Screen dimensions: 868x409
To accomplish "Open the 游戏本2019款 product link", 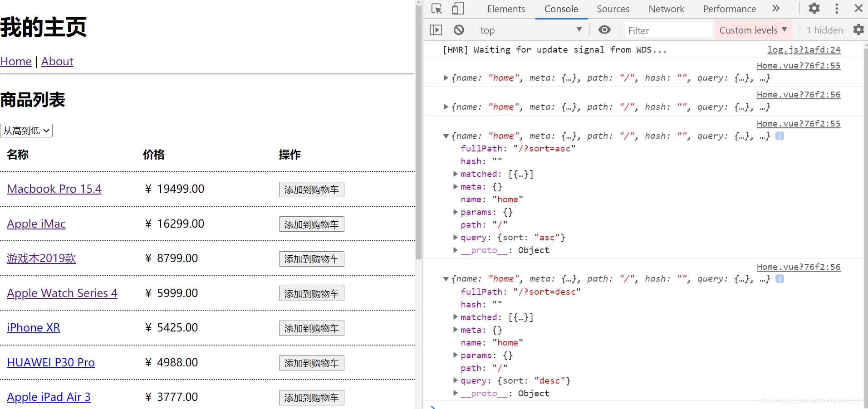I will 41,258.
